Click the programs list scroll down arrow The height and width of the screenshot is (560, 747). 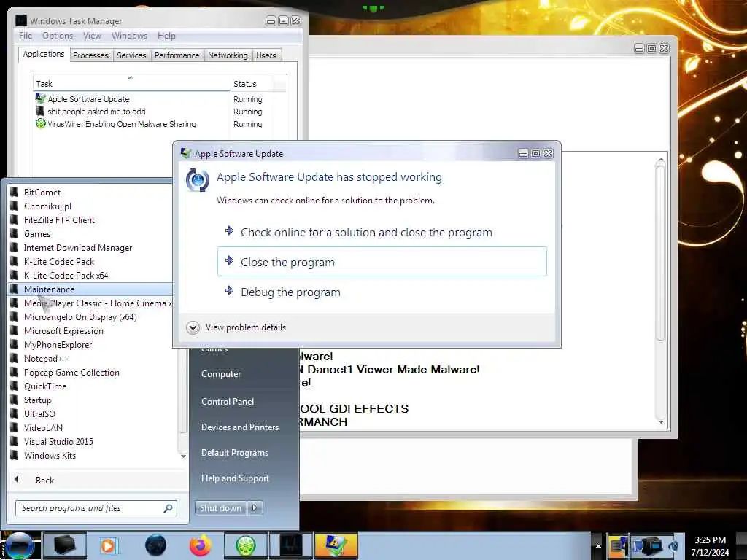(x=183, y=456)
